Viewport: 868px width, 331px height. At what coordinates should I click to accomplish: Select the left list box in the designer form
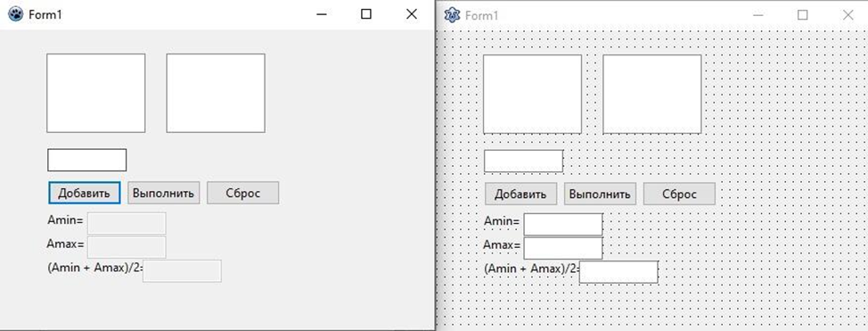[533, 95]
